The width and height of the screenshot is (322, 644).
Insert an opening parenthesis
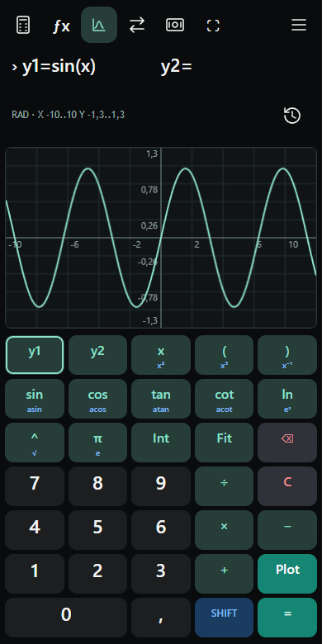pyautogui.click(x=225, y=355)
